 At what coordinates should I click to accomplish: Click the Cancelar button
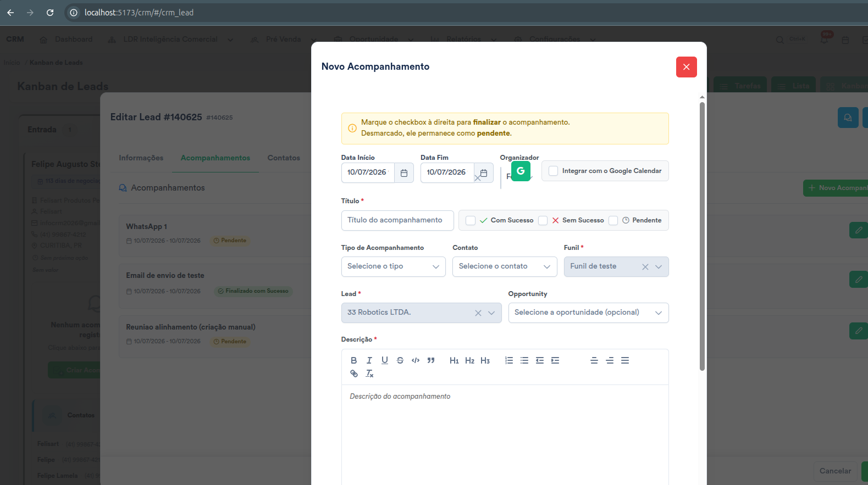click(x=835, y=471)
